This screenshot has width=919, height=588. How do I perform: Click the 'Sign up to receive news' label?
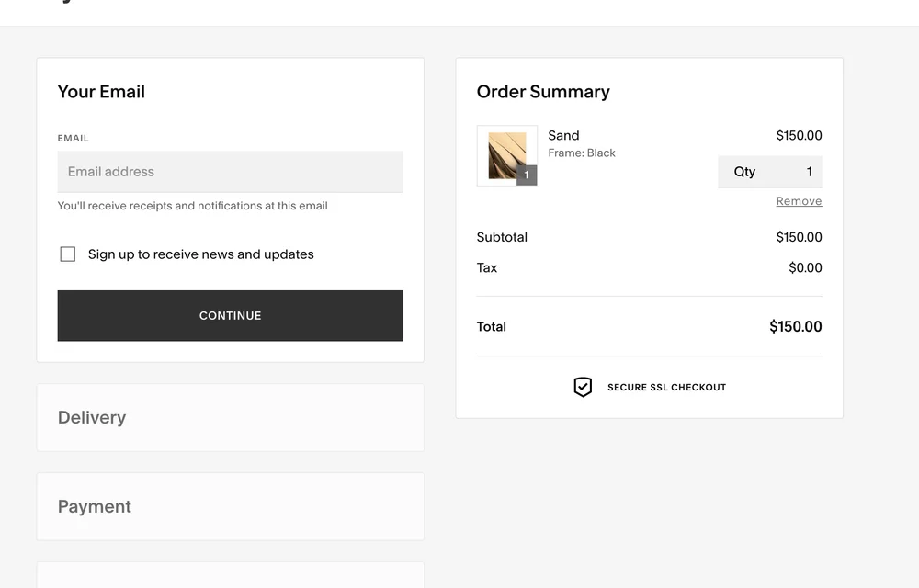click(201, 254)
